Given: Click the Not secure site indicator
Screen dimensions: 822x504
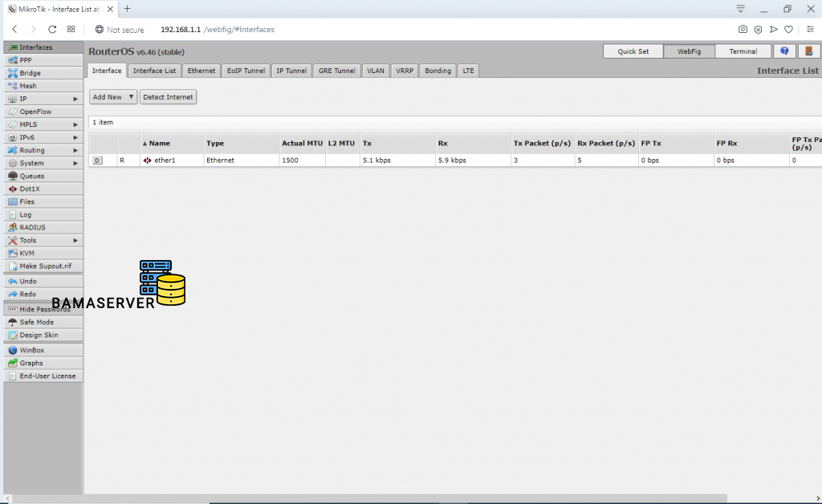Looking at the screenshot, I should 120,30.
